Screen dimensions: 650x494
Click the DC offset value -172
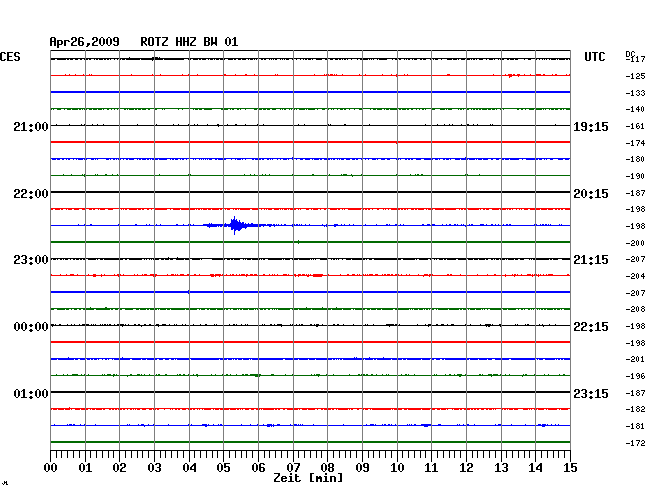(635, 443)
